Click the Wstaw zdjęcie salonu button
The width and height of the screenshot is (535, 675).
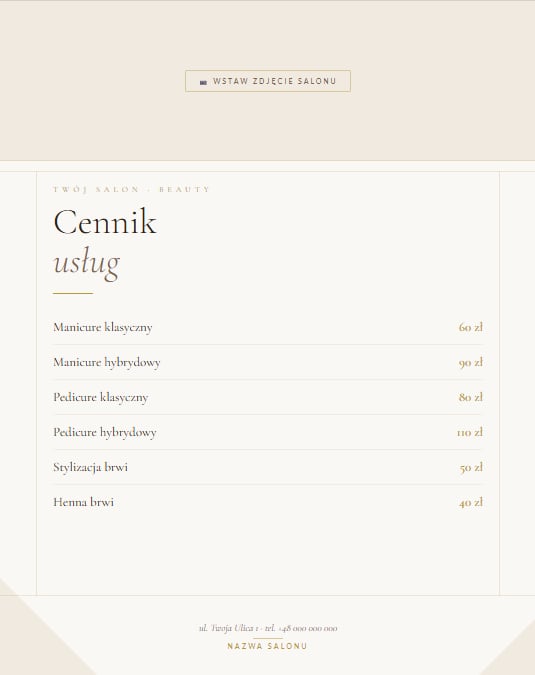tap(268, 81)
